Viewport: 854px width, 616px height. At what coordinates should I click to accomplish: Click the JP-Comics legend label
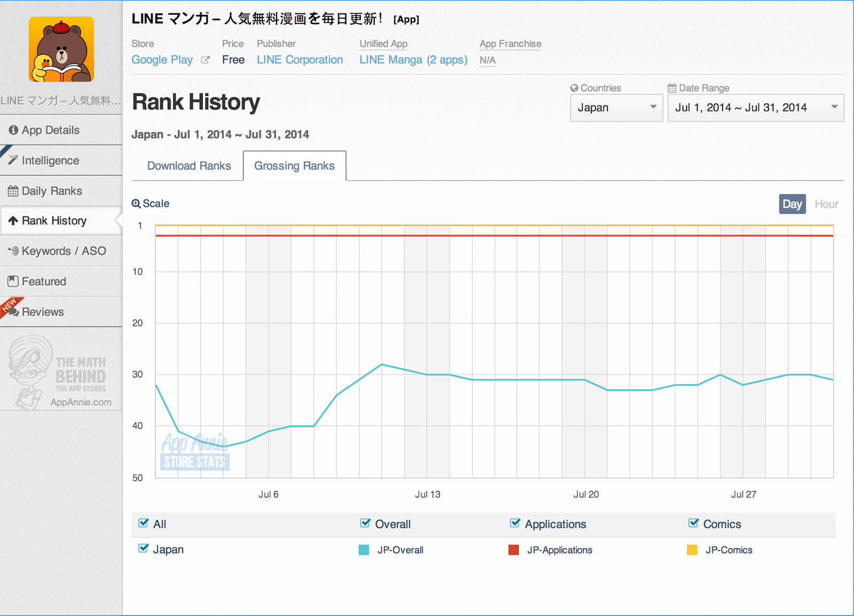tap(729, 550)
